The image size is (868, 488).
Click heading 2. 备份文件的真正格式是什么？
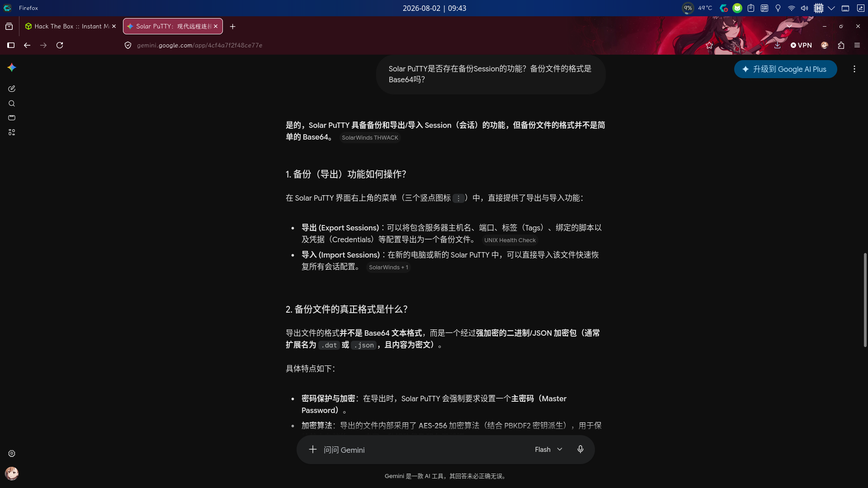coord(346,309)
